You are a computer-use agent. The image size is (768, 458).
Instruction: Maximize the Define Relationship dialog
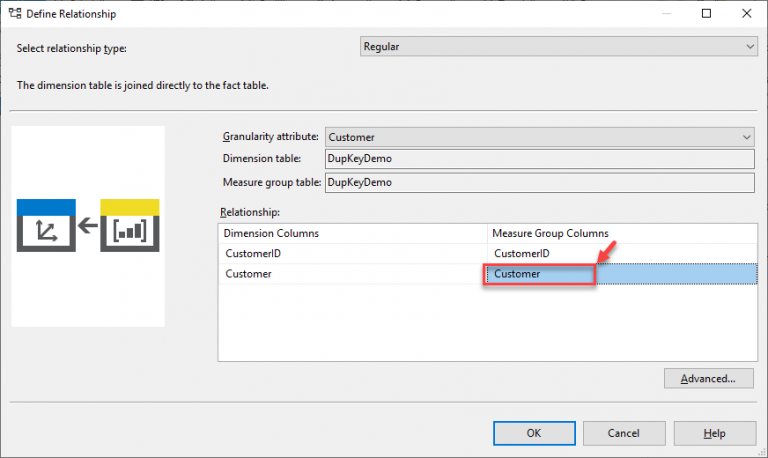(x=706, y=14)
